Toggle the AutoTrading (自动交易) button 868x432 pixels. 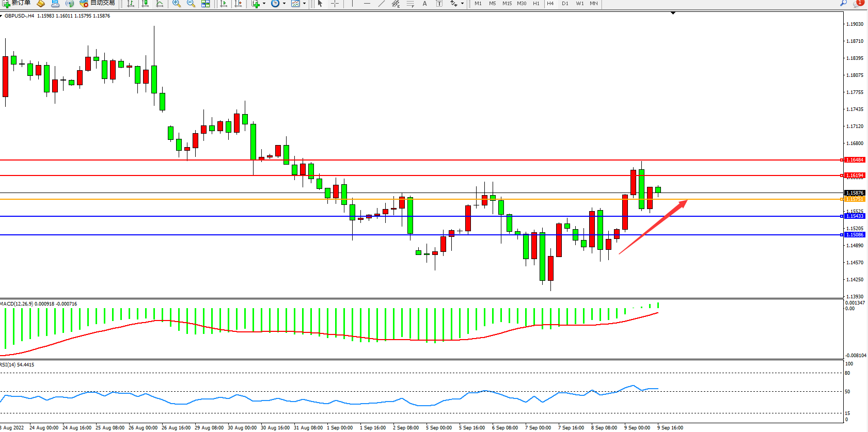click(x=97, y=3)
